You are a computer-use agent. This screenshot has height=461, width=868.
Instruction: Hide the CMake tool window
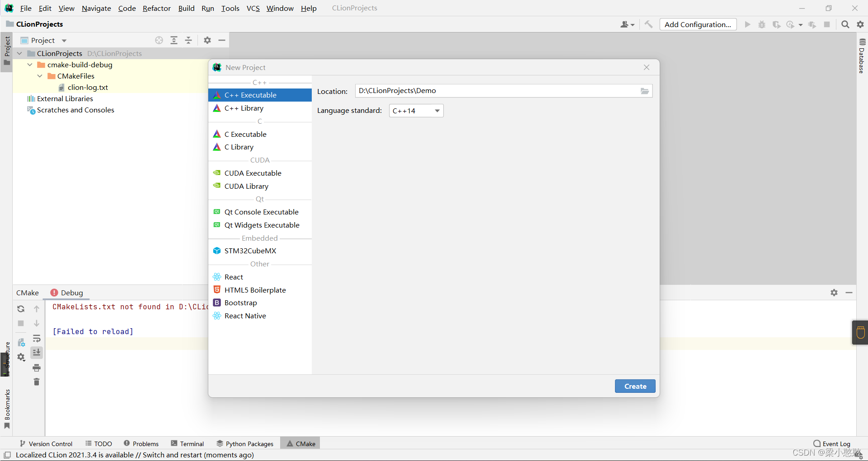coord(849,293)
